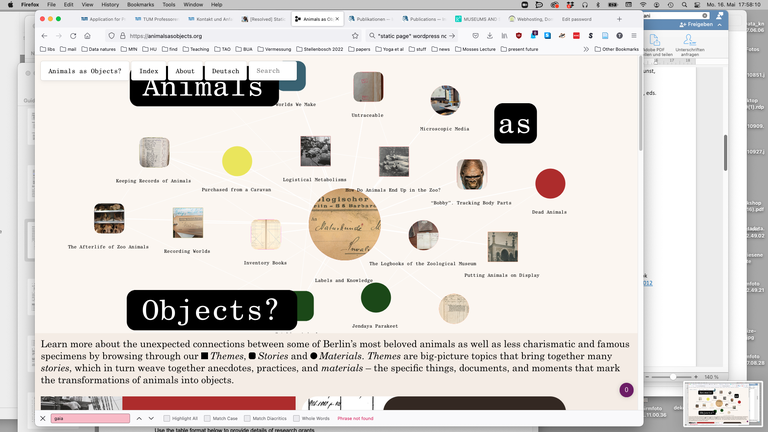Click into the find bar text field
768x432 pixels.
pyautogui.click(x=90, y=418)
